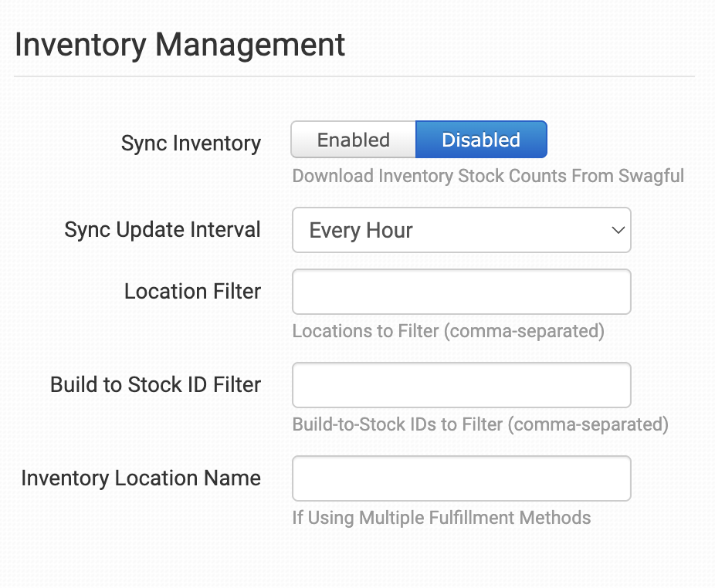Click the chevron arrow on the interval dropdown
Screen dimensions: 715x588
[x=617, y=230]
